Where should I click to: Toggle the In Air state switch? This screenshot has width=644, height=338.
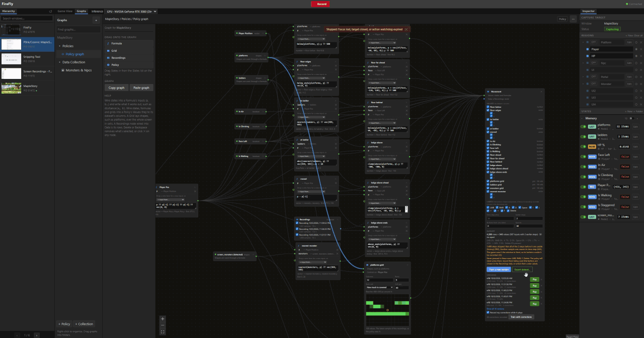(x=583, y=166)
